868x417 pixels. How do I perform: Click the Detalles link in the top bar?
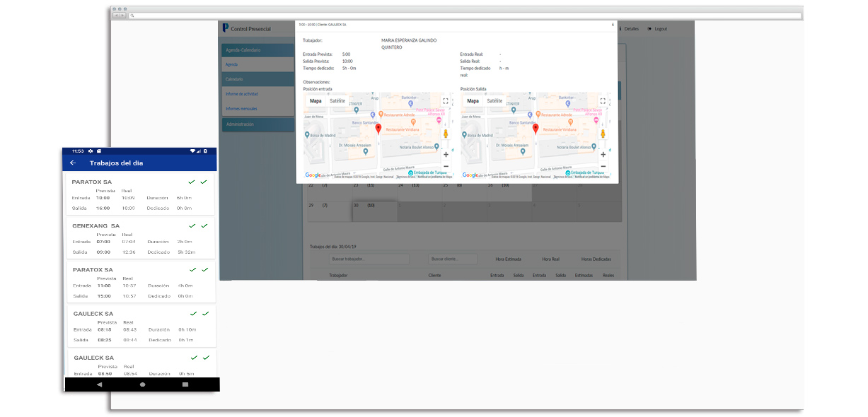pyautogui.click(x=629, y=29)
